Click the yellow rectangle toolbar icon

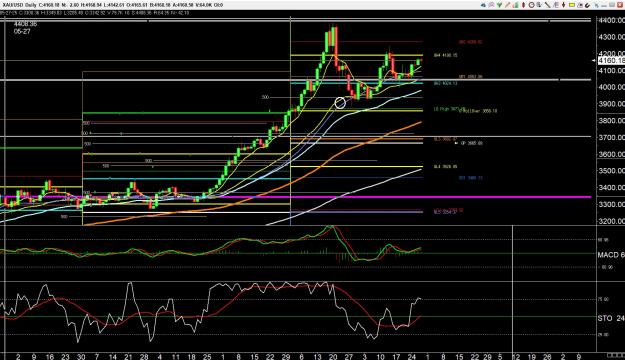(x=572, y=5)
